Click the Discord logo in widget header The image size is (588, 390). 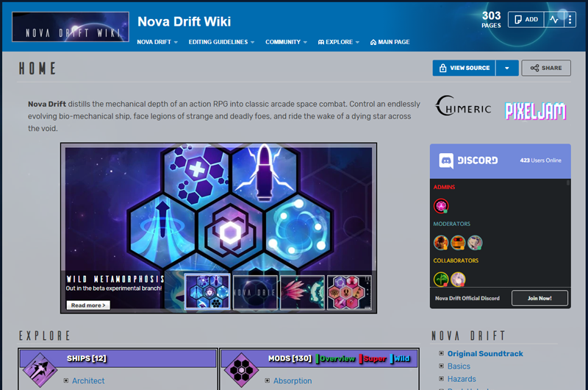click(x=468, y=160)
